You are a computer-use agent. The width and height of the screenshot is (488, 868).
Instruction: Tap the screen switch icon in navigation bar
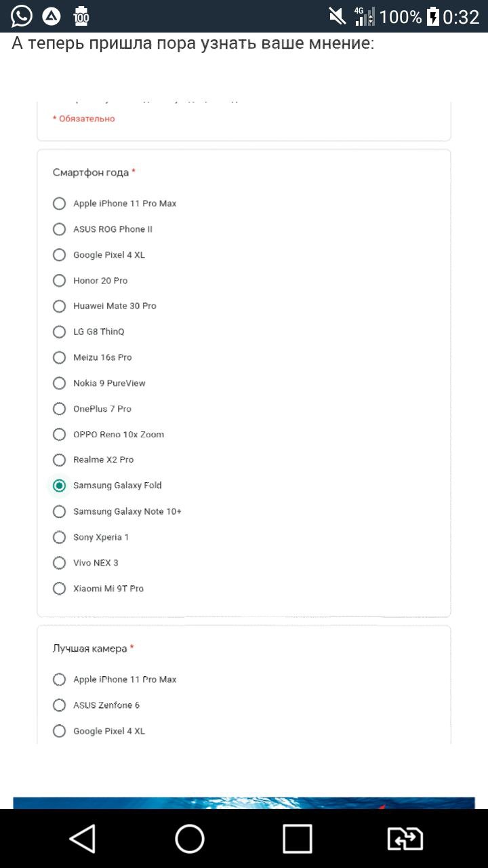(405, 839)
